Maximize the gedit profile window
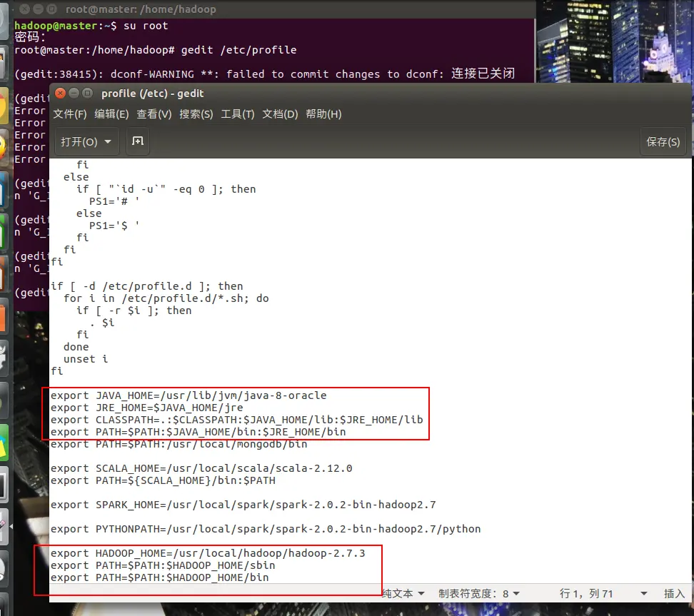The height and width of the screenshot is (616, 694). pos(88,94)
